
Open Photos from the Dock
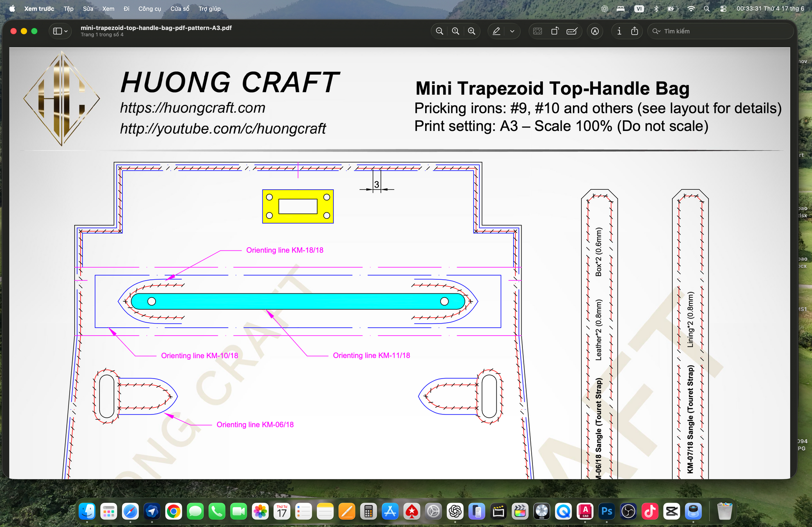click(260, 511)
